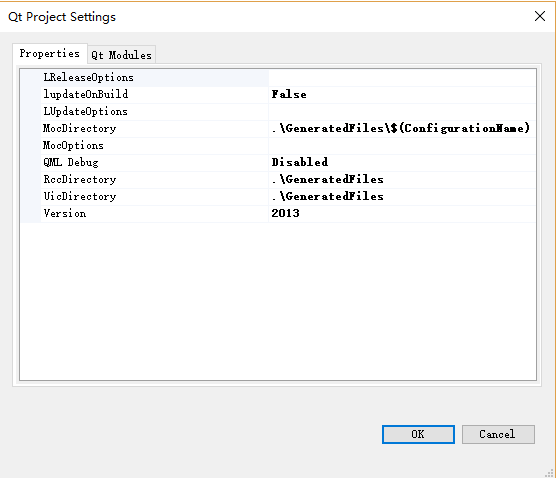Click the empty LReleaseOptions value field
The height and width of the screenshot is (478, 556).
click(x=402, y=78)
